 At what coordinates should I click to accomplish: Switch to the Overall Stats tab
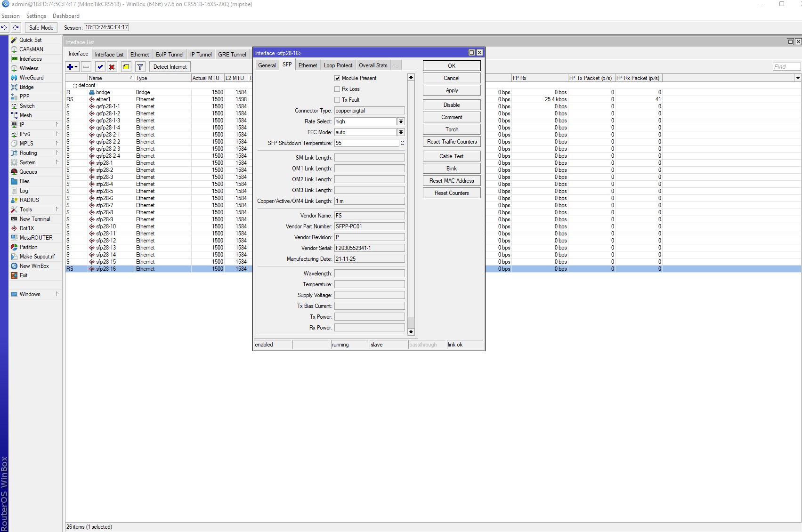pos(373,65)
